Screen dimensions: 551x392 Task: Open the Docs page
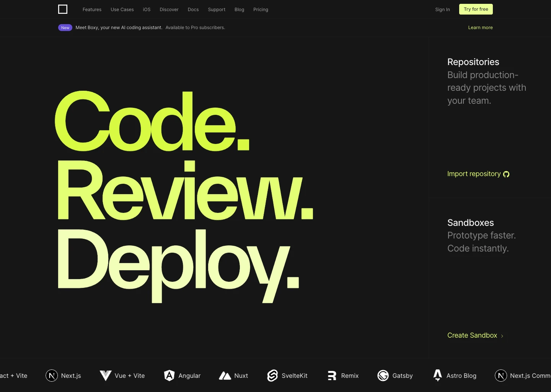pos(193,9)
